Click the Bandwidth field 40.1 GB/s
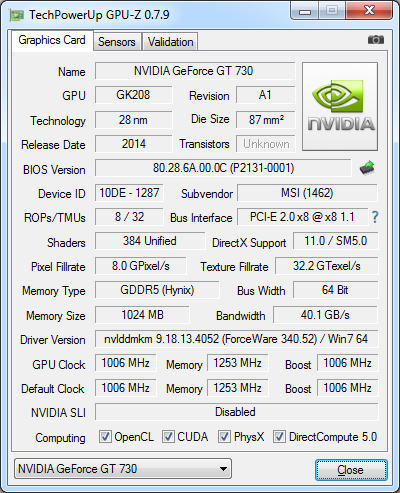The height and width of the screenshot is (493, 400). 325,315
